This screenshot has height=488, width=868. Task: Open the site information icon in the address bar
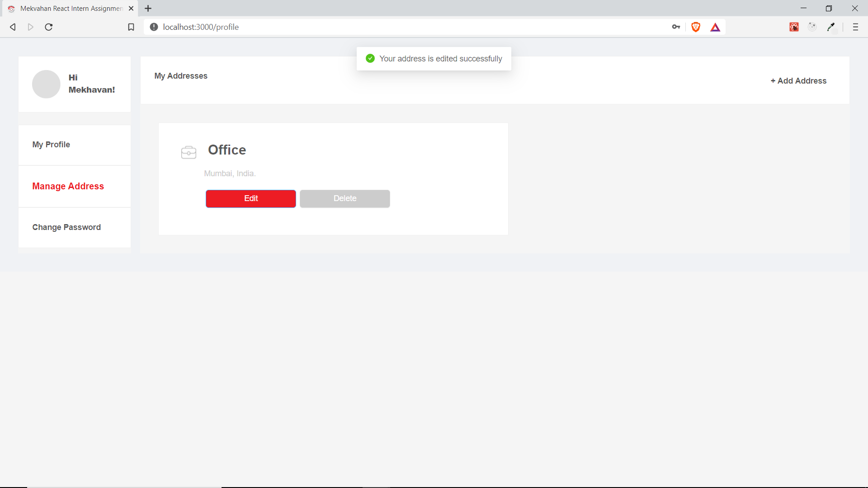[x=154, y=27]
